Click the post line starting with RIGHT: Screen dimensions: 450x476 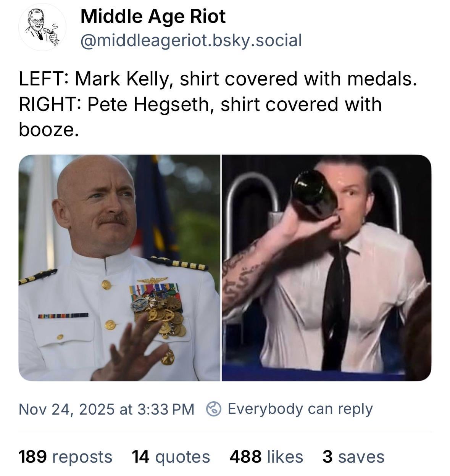[x=200, y=104]
